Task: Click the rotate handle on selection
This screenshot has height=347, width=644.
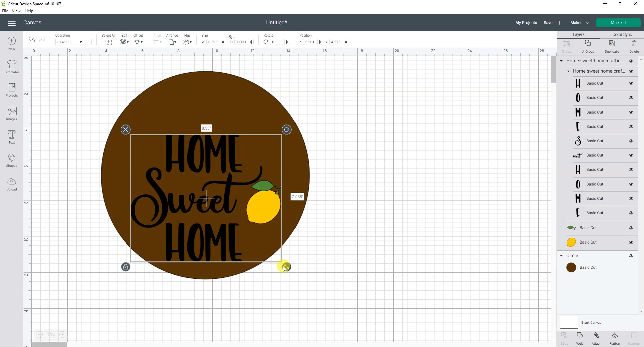Action: (x=287, y=130)
